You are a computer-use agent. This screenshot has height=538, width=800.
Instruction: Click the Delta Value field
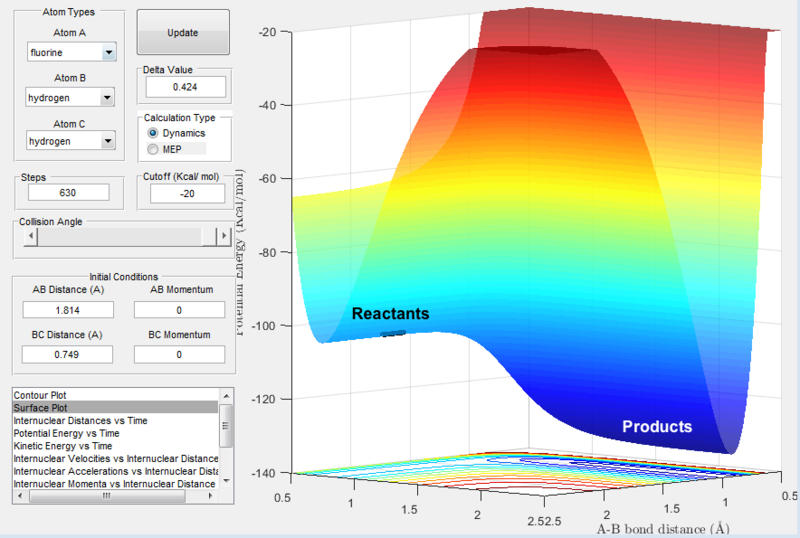pyautogui.click(x=186, y=87)
